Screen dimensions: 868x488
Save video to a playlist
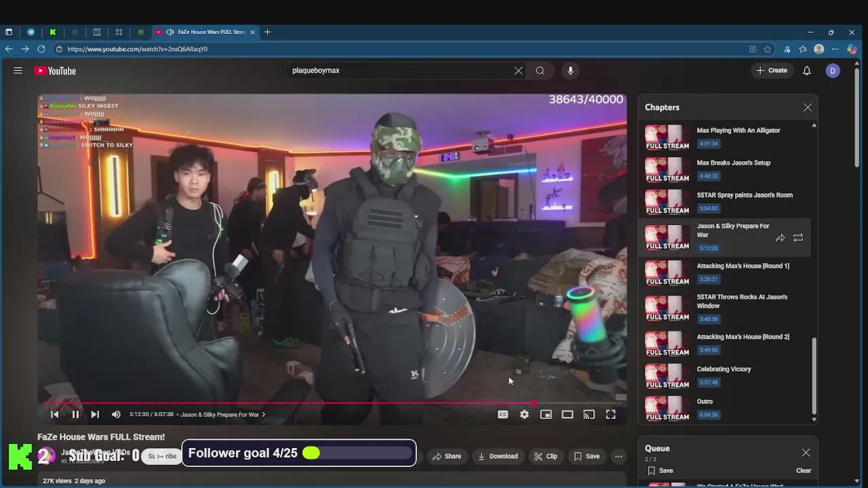[587, 456]
